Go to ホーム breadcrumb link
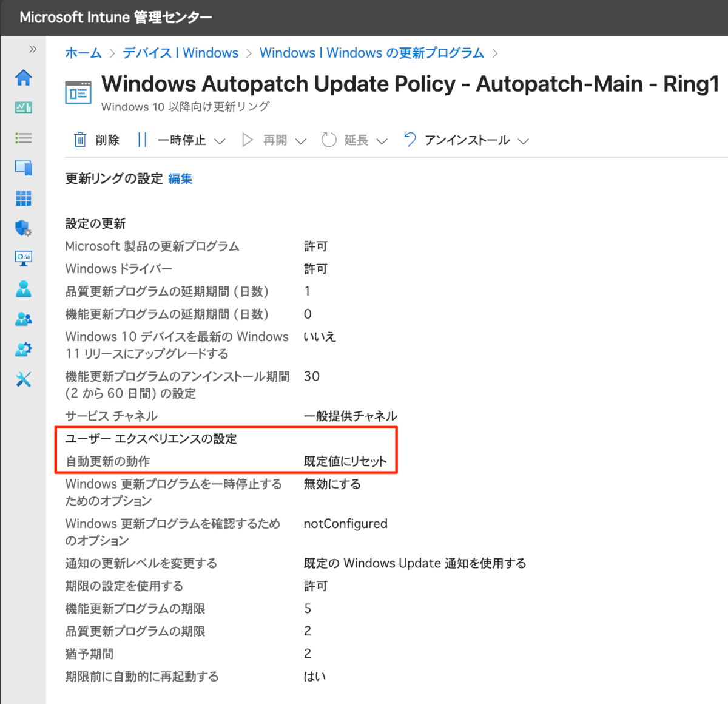Image resolution: width=728 pixels, height=704 pixels. click(x=83, y=53)
